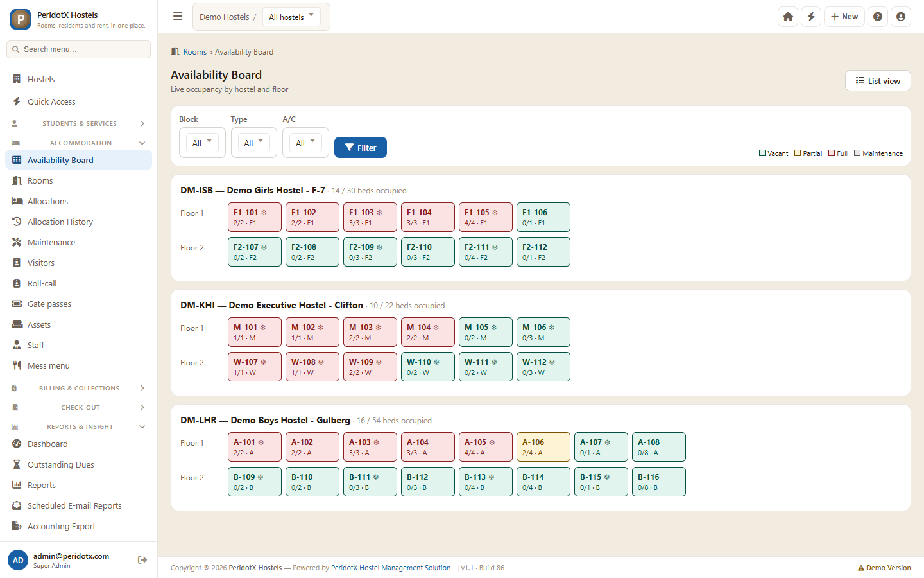Open PeridotX Hostel Management Solution link
Screen dimensions: 924x578
391,568
